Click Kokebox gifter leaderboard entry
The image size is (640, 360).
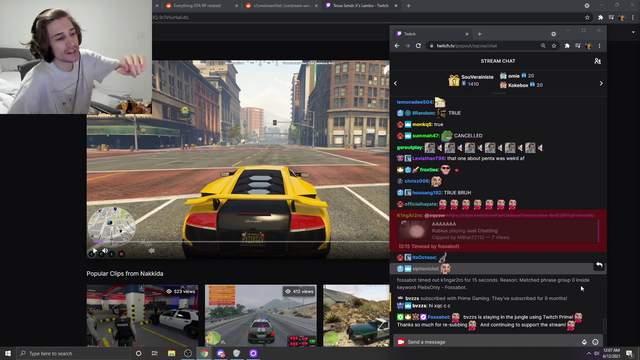tap(522, 85)
